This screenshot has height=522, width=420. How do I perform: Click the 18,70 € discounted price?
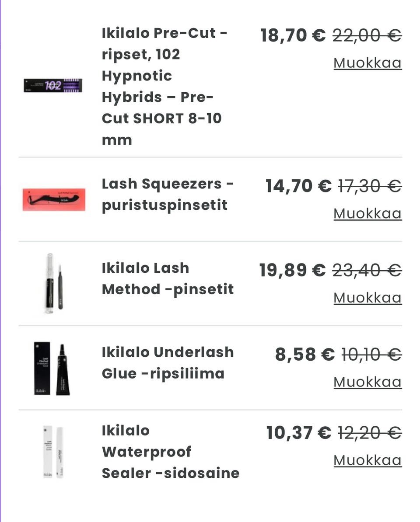(293, 35)
